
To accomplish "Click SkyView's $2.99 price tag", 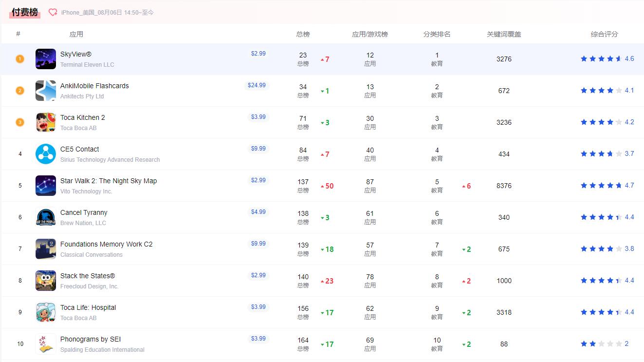I will 258,54.
